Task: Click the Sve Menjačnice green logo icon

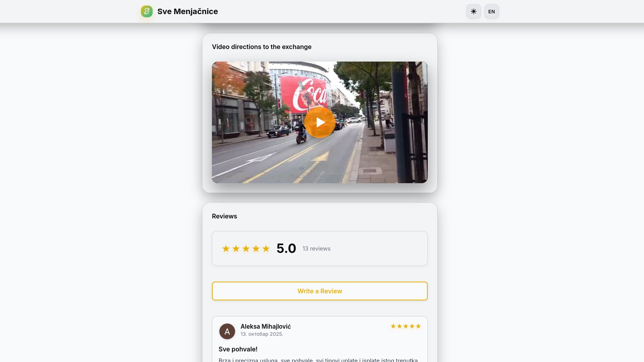Action: [x=147, y=11]
